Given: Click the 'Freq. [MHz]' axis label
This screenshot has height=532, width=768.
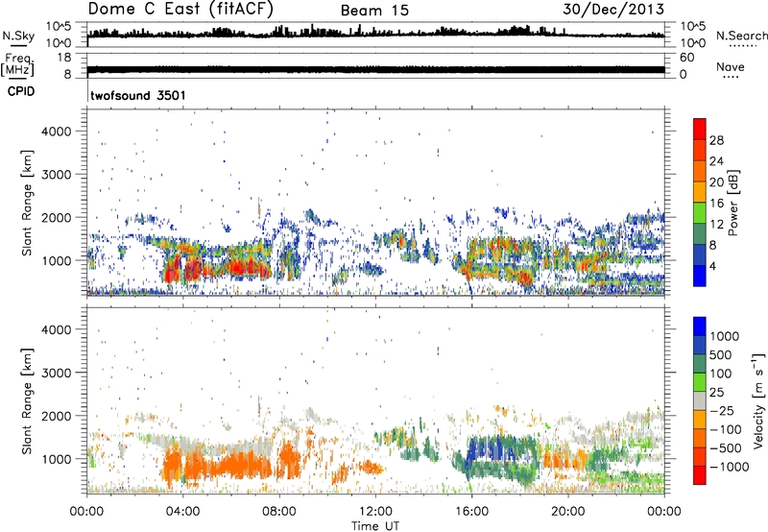Looking at the screenshot, I should [x=17, y=65].
